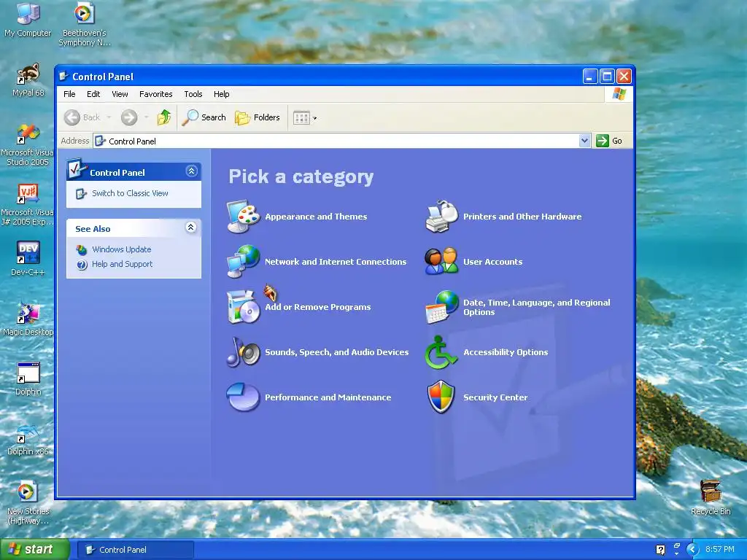Click the Forward arrow toolbar button
Image resolution: width=747 pixels, height=560 pixels.
click(128, 117)
